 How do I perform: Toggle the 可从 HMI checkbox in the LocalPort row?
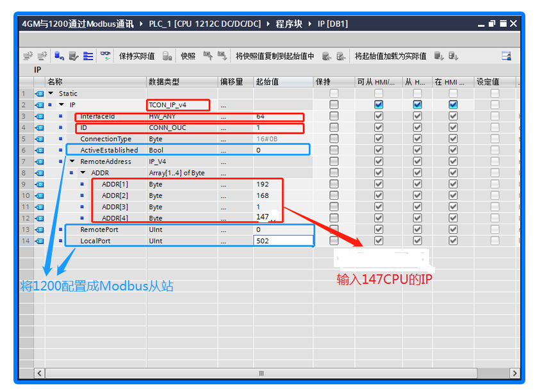click(379, 241)
